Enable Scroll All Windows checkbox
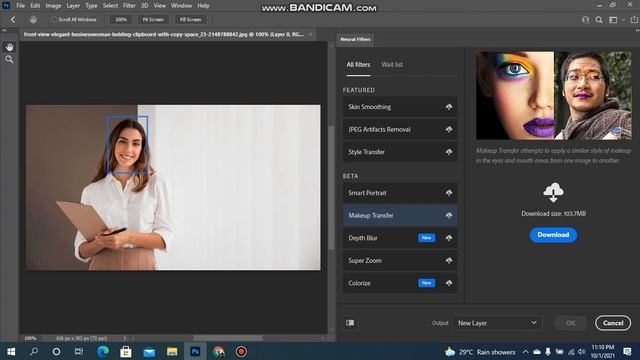 coord(54,19)
